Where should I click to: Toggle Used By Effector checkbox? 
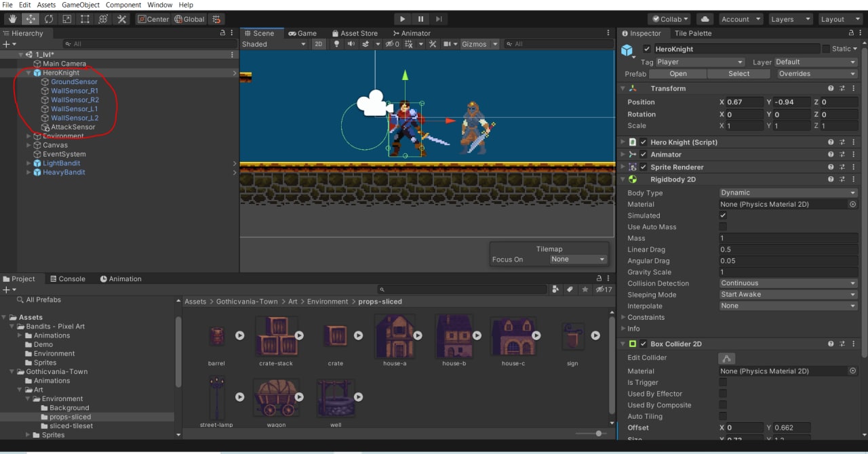click(x=723, y=394)
